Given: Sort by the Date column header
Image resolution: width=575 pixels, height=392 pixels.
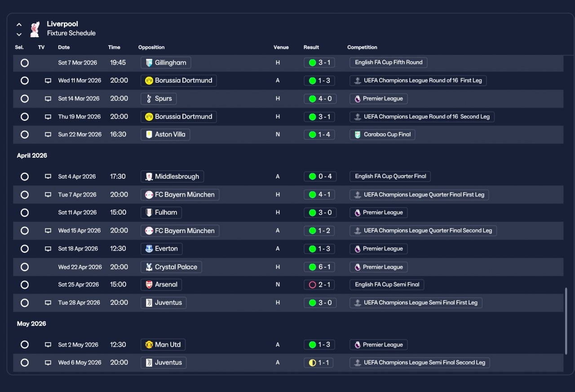Looking at the screenshot, I should click(x=64, y=47).
